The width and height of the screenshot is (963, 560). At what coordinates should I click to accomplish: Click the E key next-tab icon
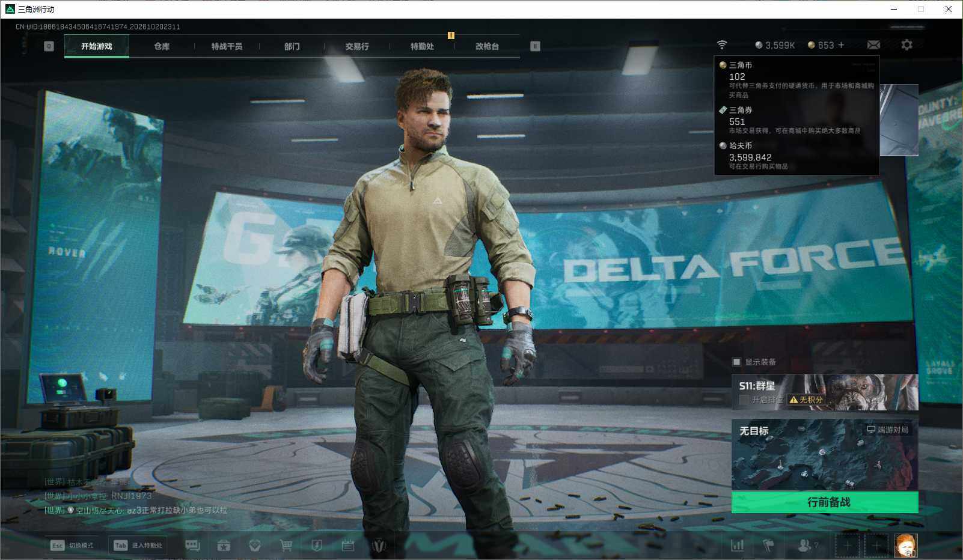535,46
